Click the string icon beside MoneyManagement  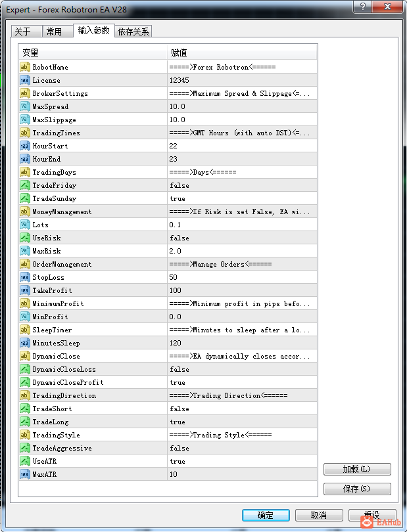pyautogui.click(x=25, y=211)
